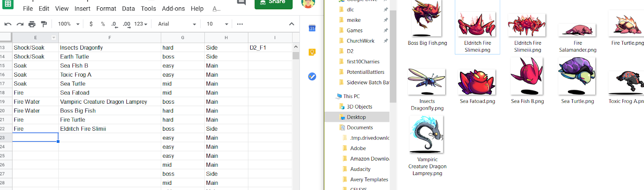Open the 3D Objects folder in tree
The width and height of the screenshot is (644, 190).
pos(359,107)
